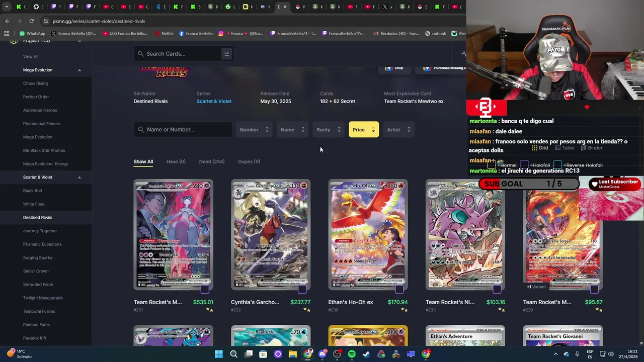The height and width of the screenshot is (362, 644).
Task: Go back with the browser back arrow
Action: tap(7, 21)
